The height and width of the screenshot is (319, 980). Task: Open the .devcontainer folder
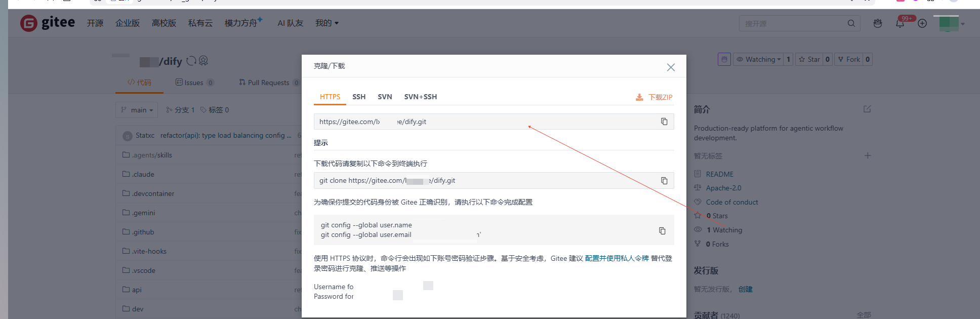tap(148, 193)
